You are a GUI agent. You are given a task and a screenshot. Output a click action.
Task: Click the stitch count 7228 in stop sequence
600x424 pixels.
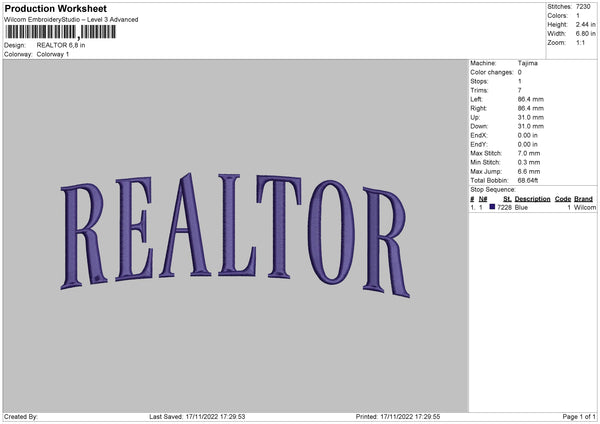504,207
